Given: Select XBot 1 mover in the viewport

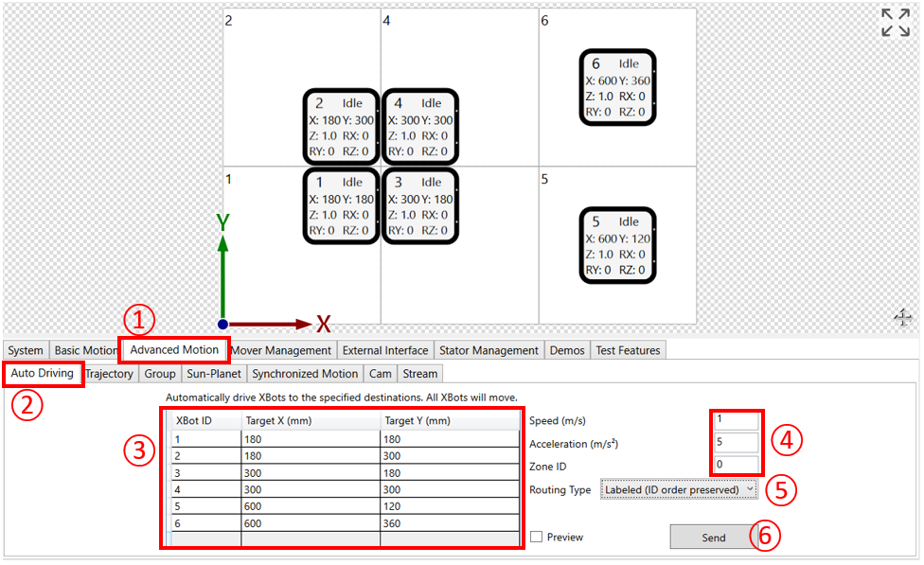Looking at the screenshot, I should pyautogui.click(x=341, y=205).
